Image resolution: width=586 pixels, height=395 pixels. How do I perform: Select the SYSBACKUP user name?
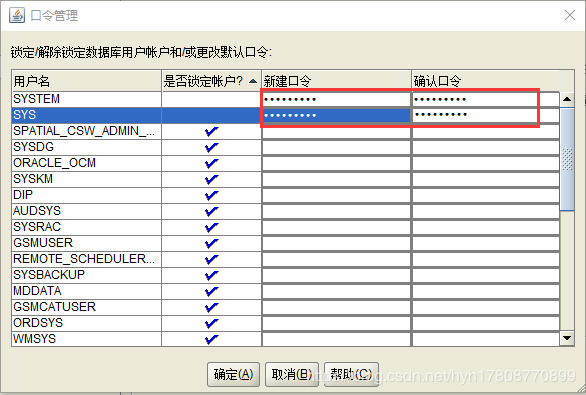(x=49, y=275)
